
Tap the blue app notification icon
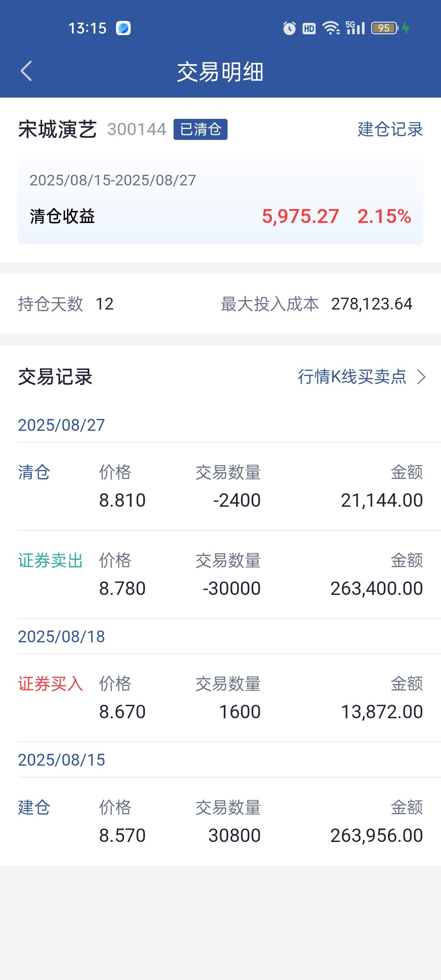click(123, 28)
